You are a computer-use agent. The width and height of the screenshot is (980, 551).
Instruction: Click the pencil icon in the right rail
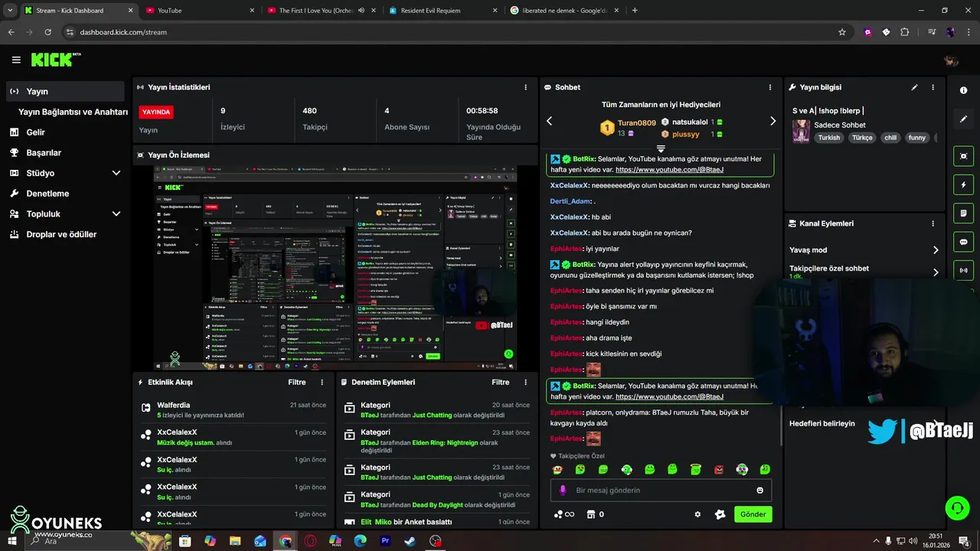coord(963,119)
